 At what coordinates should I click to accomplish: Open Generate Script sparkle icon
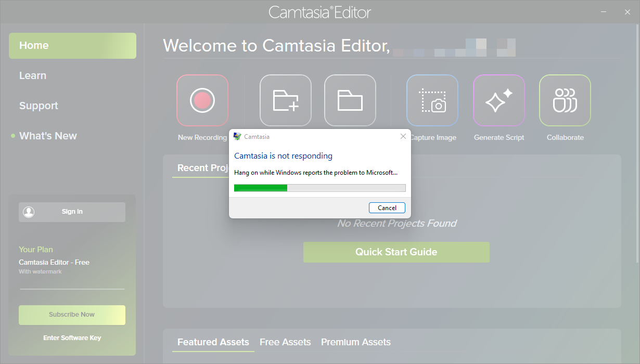[x=499, y=100]
